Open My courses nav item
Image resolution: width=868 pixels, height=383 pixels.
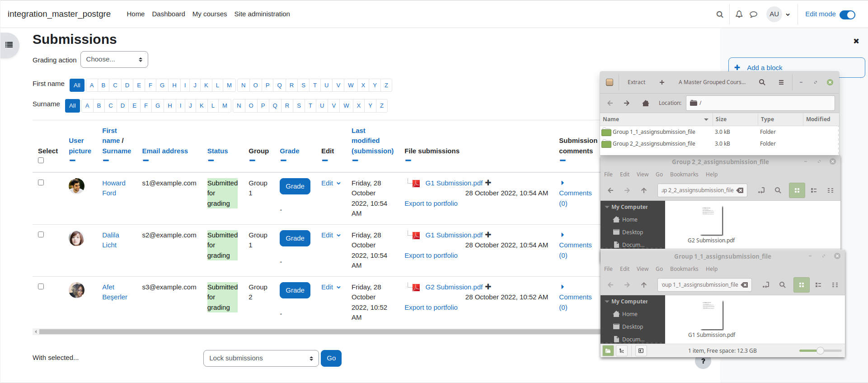(x=210, y=14)
